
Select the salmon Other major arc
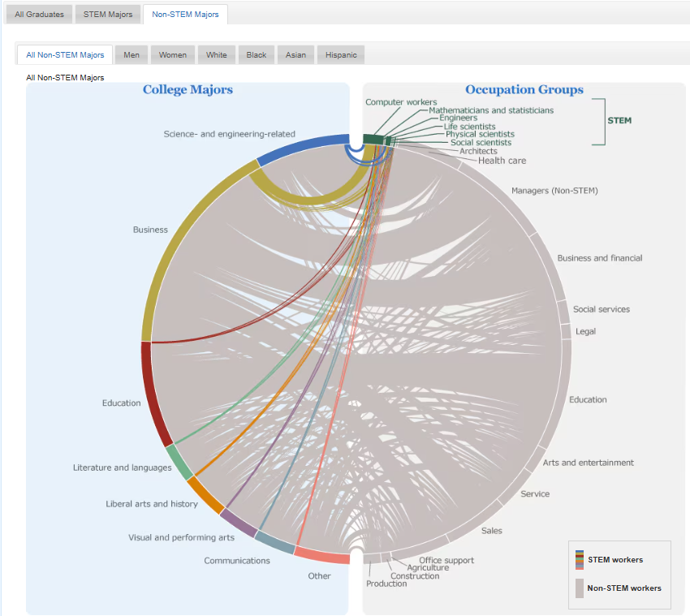(x=321, y=555)
